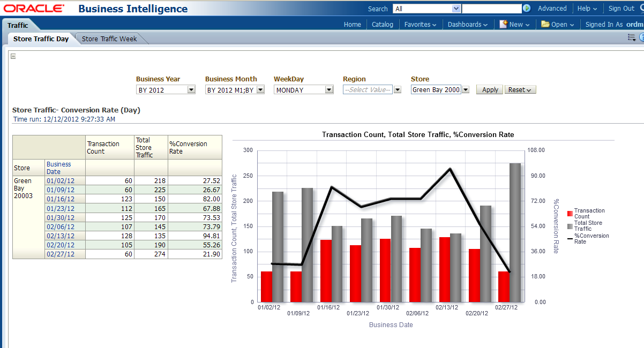Viewport: 644px width, 348px height.
Task: Open the 02/13/12 business date link
Action: (x=60, y=236)
